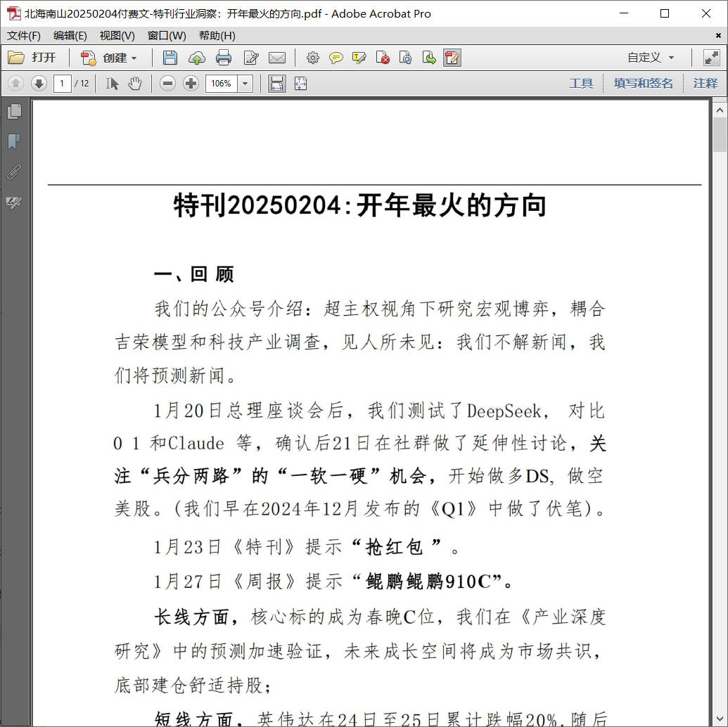Open the 填写和签名 pane
The width and height of the screenshot is (728, 727).
pyautogui.click(x=643, y=84)
